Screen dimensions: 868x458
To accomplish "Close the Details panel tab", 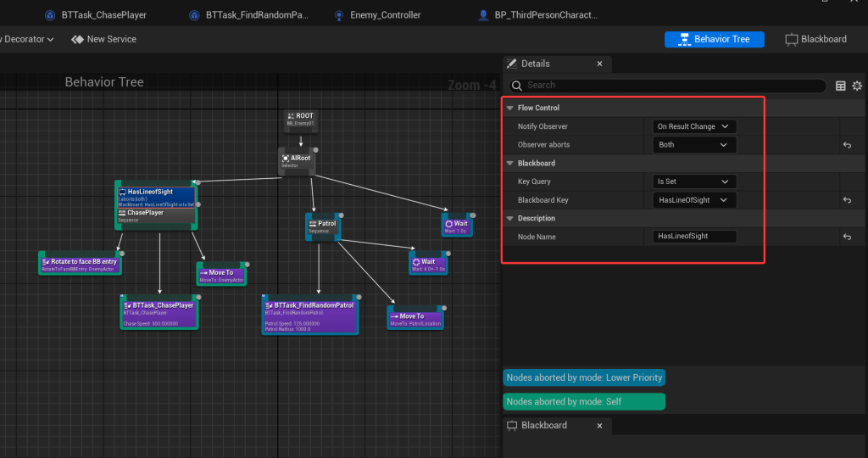I will click(x=599, y=64).
